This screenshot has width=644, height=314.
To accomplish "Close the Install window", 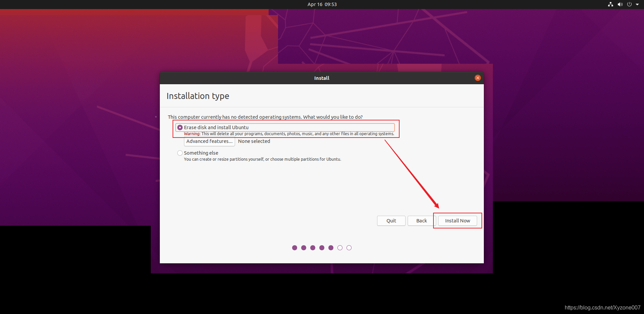I will [477, 78].
